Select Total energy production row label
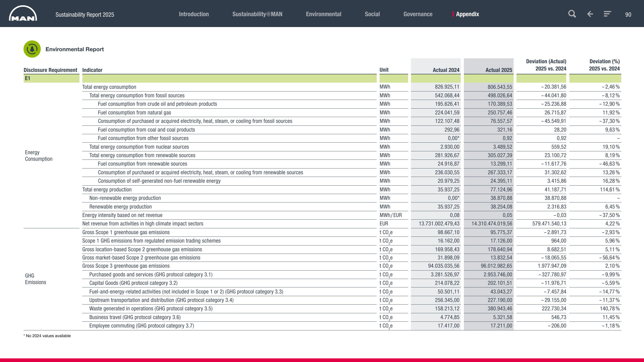The image size is (644, 362). click(x=107, y=190)
